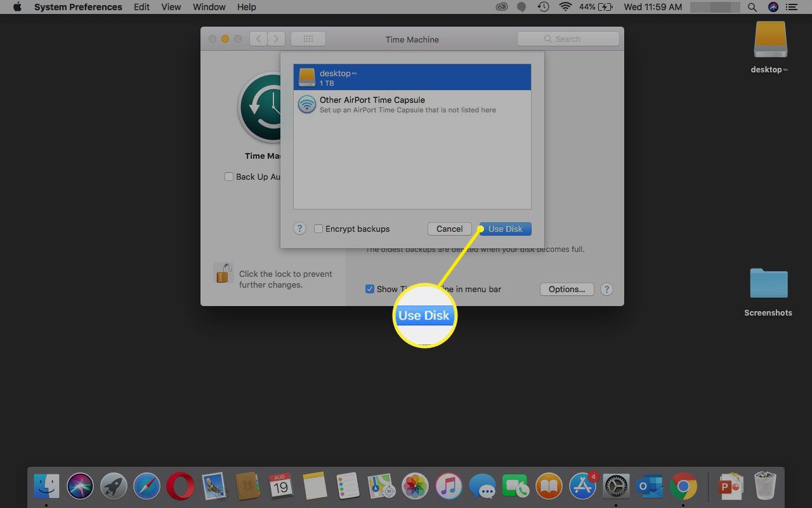This screenshot has height=508, width=812.
Task: Uncheck Show Time Machine in menu bar
Action: 370,289
